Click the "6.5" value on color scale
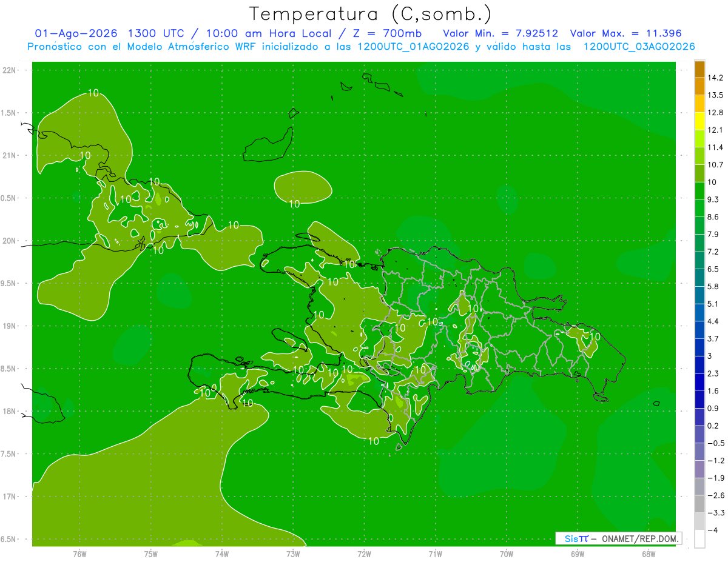The image size is (728, 562). coord(713,269)
